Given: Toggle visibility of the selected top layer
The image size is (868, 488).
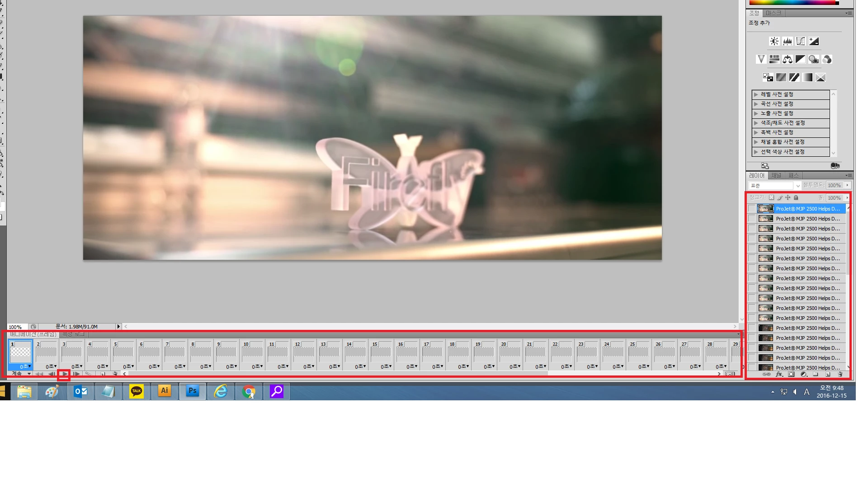Looking at the screenshot, I should pos(752,209).
